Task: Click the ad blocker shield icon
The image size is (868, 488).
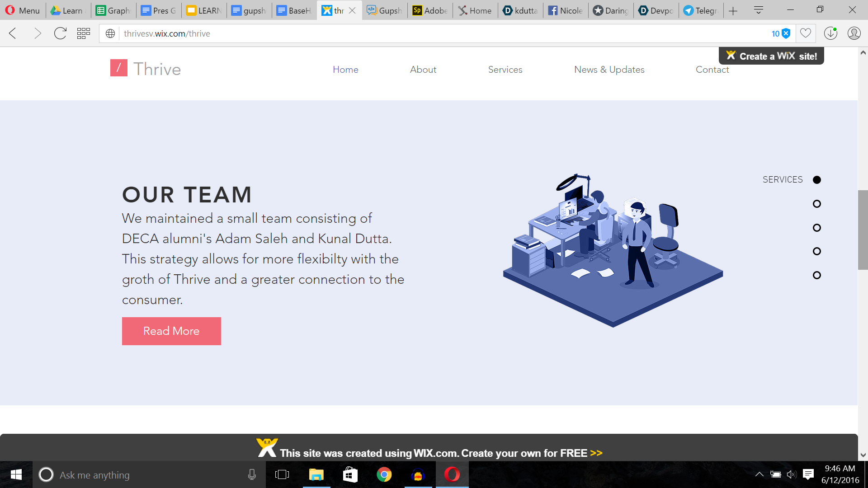Action: (786, 33)
